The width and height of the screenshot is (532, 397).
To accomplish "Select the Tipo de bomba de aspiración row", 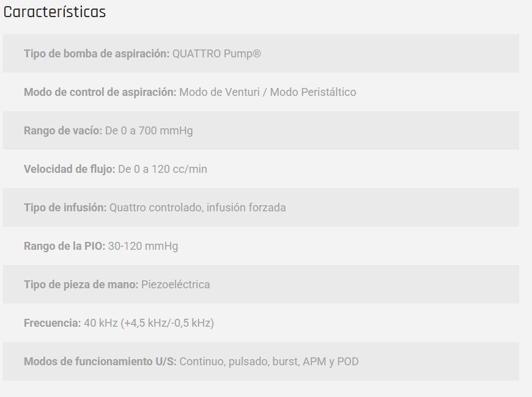I will pyautogui.click(x=261, y=53).
